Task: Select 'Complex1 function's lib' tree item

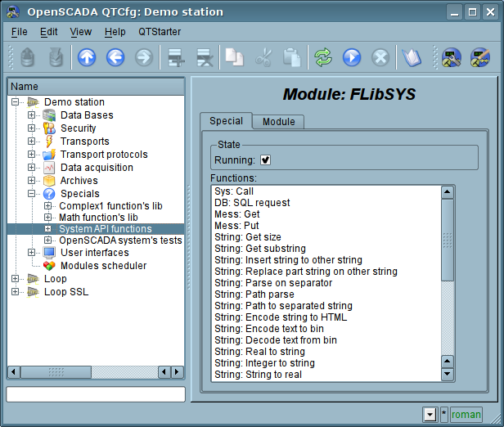Action: coord(110,206)
